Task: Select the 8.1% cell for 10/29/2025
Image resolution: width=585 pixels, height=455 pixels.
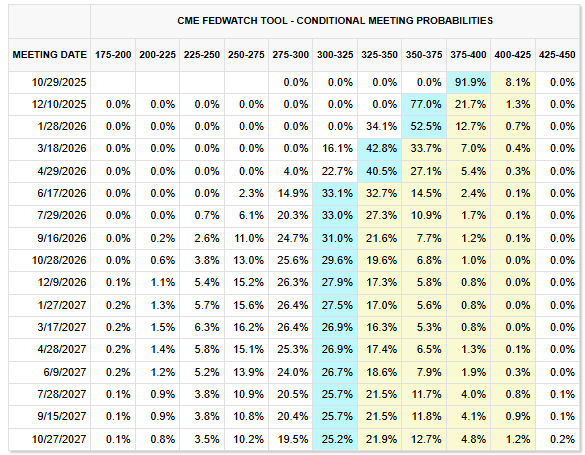Action: tap(513, 82)
